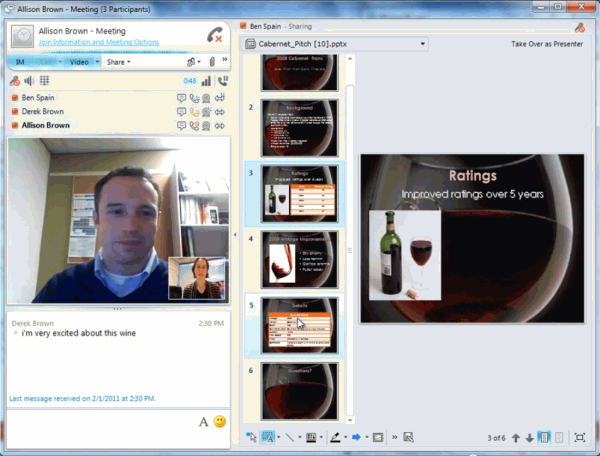Open the Share menu
The width and height of the screenshot is (600, 456).
click(x=119, y=62)
